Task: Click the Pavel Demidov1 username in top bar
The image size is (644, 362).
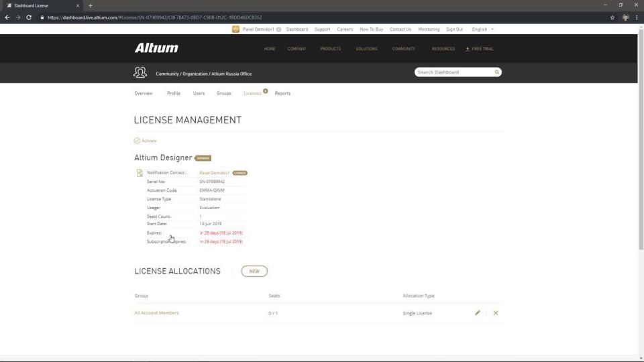Action: pos(258,29)
